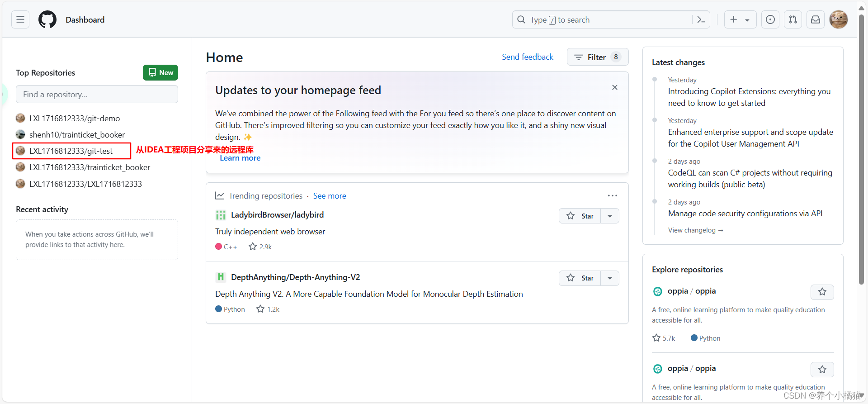Click See more trending repositories

(330, 195)
